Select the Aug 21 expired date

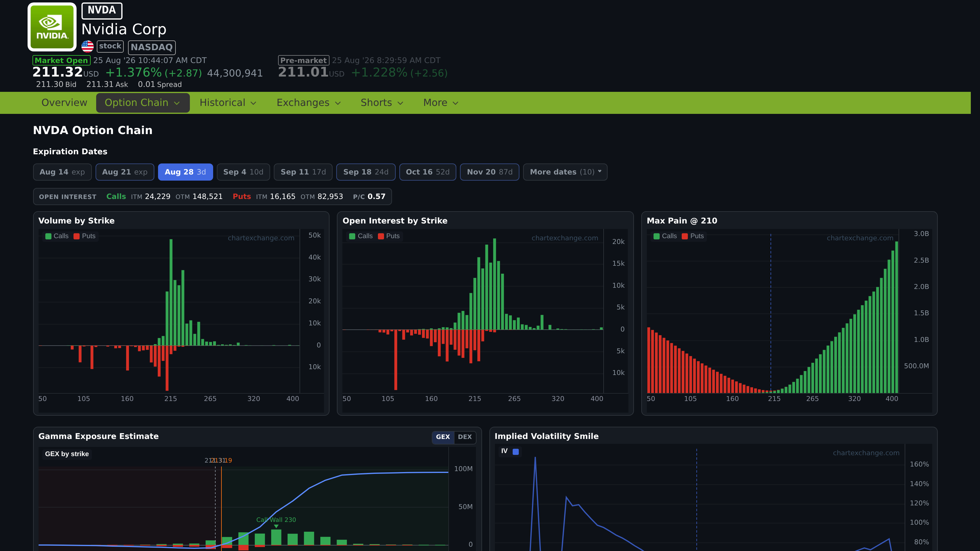[125, 172]
